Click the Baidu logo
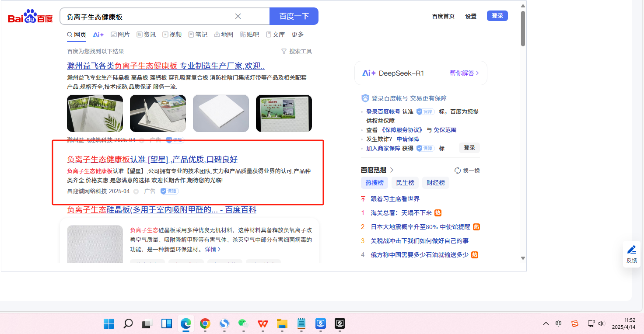The height and width of the screenshot is (334, 644). pyautogui.click(x=30, y=17)
